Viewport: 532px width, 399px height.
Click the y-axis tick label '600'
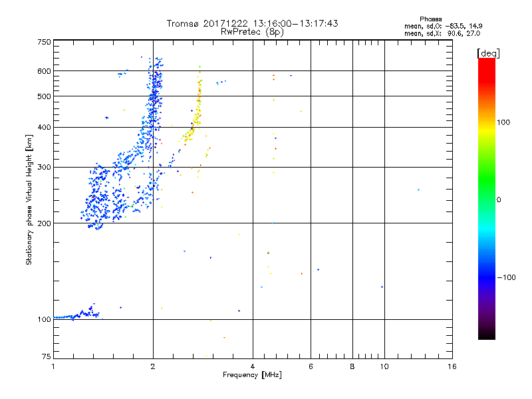44,71
